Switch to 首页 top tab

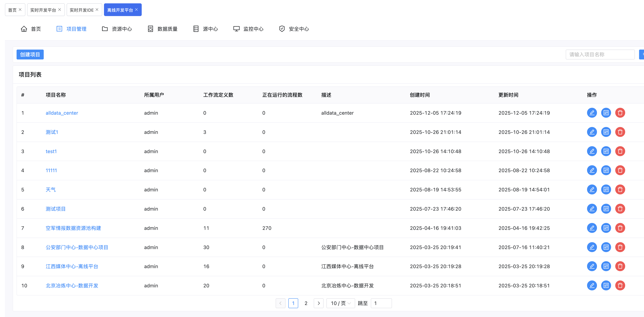click(12, 10)
